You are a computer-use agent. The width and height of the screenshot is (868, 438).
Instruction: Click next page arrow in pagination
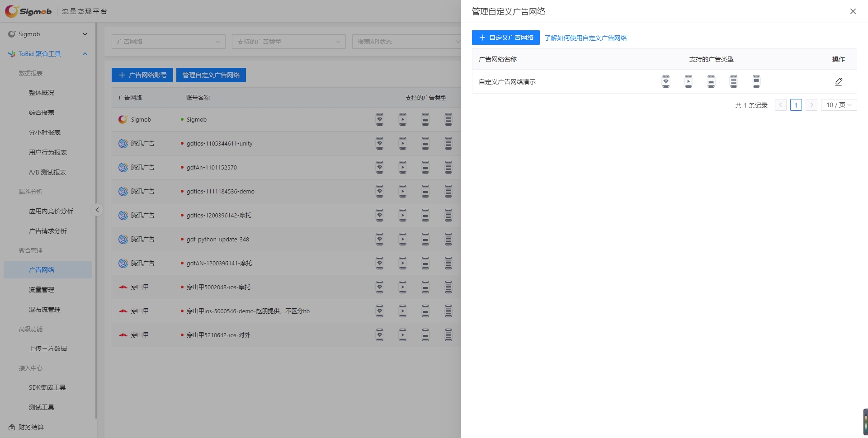(811, 105)
